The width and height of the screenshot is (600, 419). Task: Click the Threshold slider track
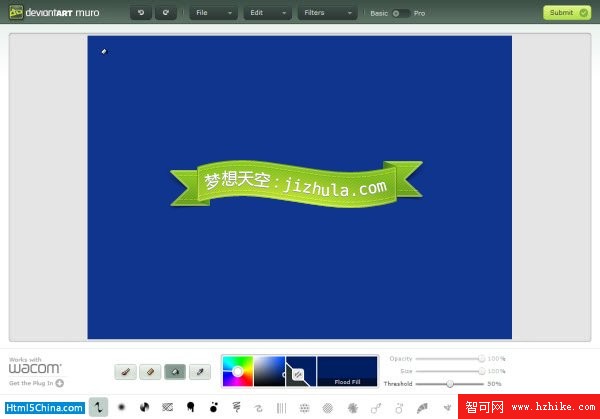[450, 383]
